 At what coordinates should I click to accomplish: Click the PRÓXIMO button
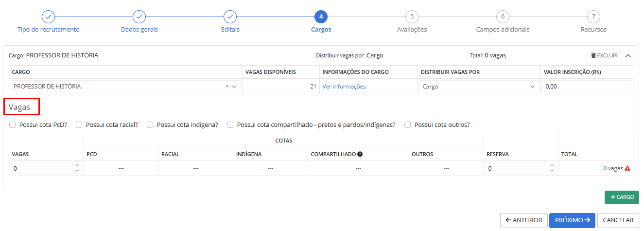coord(572,220)
